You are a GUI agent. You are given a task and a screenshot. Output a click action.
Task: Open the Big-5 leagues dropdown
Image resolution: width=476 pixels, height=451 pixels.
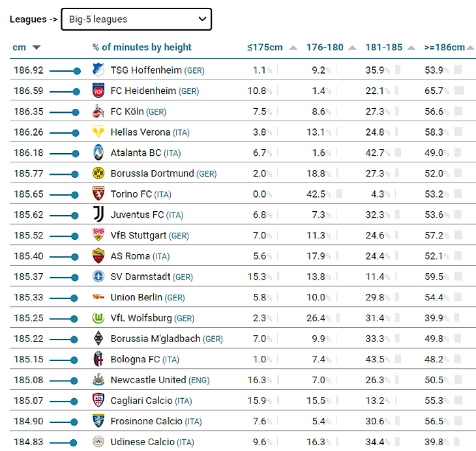(136, 20)
